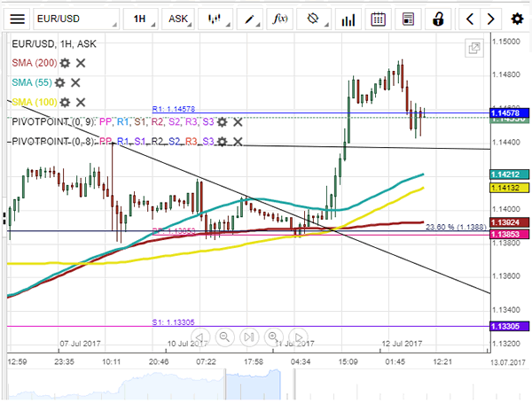Image resolution: width=532 pixels, height=403 pixels.
Task: Click the SMA (55) label
Action: coord(32,82)
